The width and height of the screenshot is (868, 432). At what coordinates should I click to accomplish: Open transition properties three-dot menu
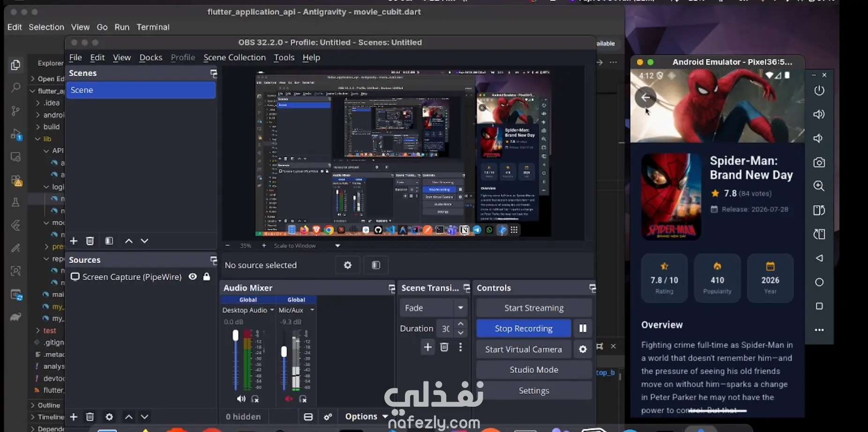(x=461, y=347)
